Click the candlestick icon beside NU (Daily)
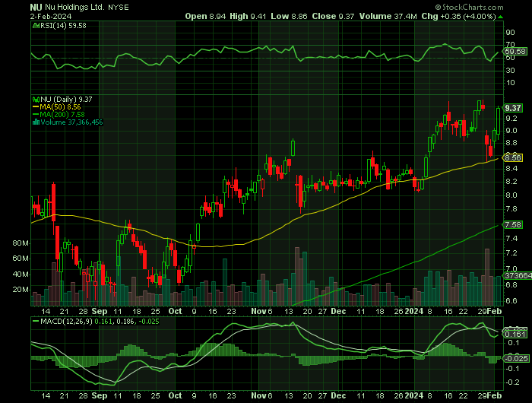The height and width of the screenshot is (403, 532). tap(36, 100)
